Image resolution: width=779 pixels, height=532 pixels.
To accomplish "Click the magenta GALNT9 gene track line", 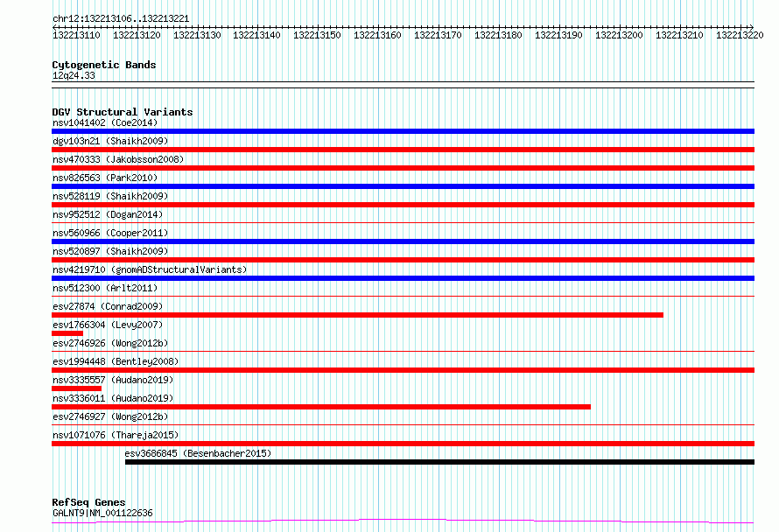I will click(x=403, y=521).
